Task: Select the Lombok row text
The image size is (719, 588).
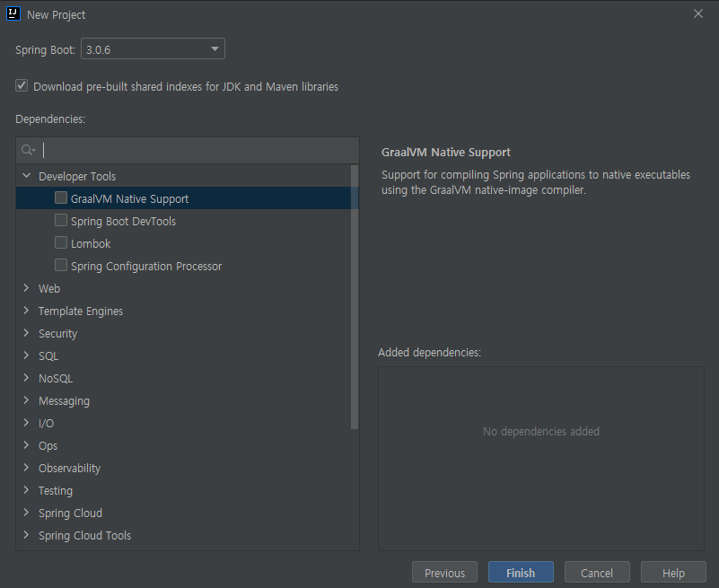Action: [91, 243]
